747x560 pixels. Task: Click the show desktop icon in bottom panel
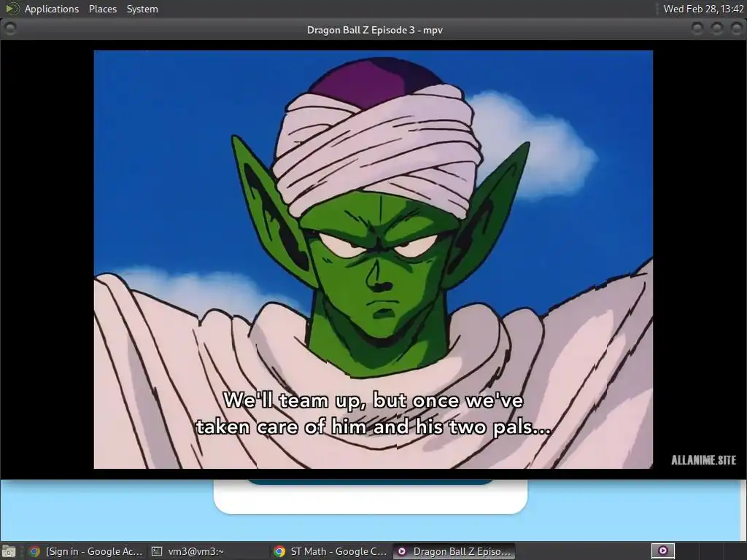[x=9, y=551]
